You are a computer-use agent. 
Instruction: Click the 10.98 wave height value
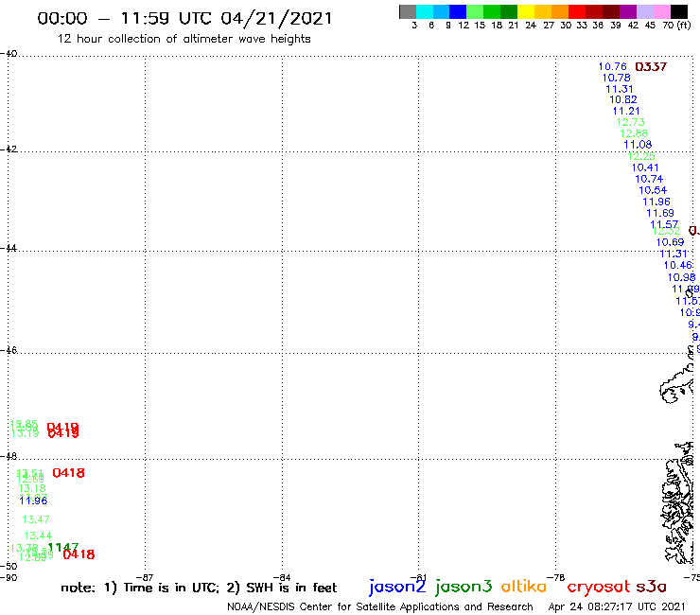tap(682, 277)
